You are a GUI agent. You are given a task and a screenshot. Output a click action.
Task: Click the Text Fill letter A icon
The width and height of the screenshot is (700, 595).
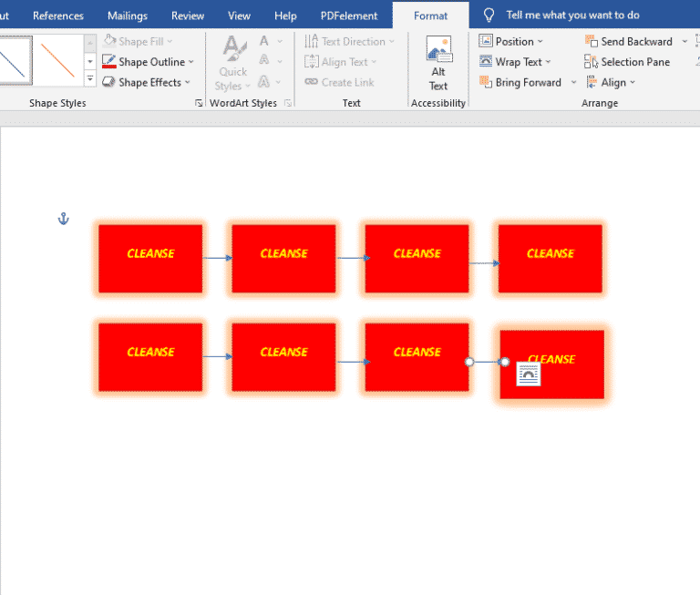pos(263,41)
